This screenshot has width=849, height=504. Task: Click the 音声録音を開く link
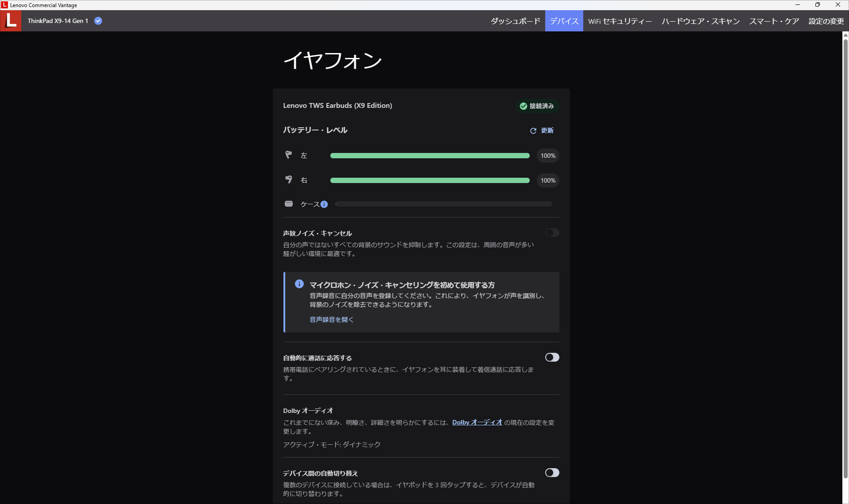(x=331, y=320)
